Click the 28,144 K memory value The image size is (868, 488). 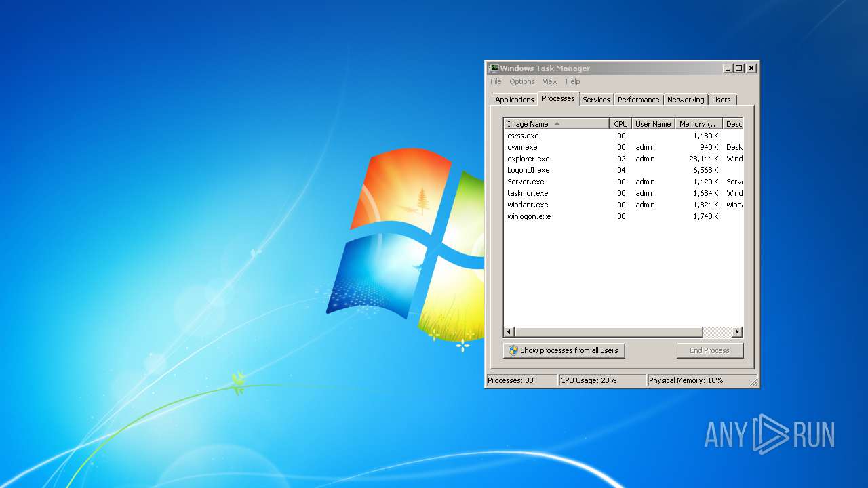click(703, 159)
